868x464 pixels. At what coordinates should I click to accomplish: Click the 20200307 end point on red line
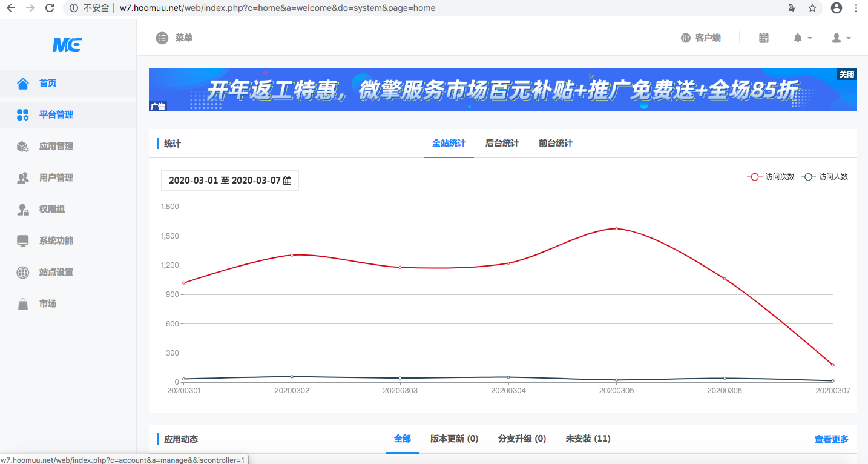(833, 365)
